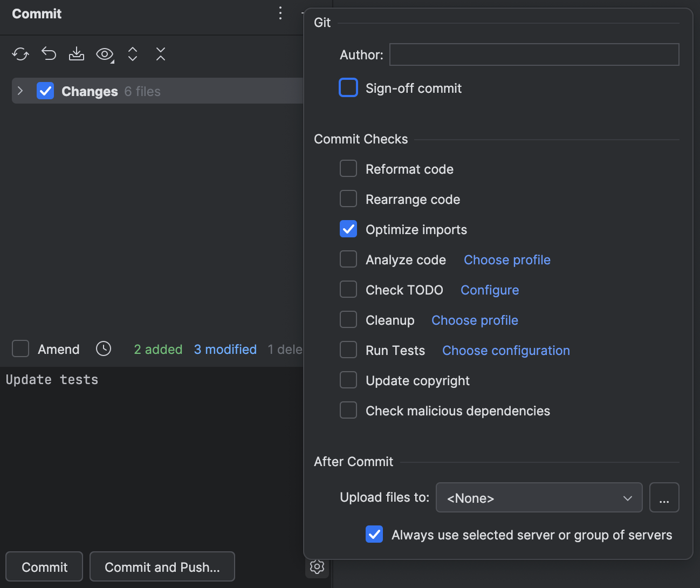700x588 pixels.
Task: Click the Refresh changes icon
Action: click(20, 54)
